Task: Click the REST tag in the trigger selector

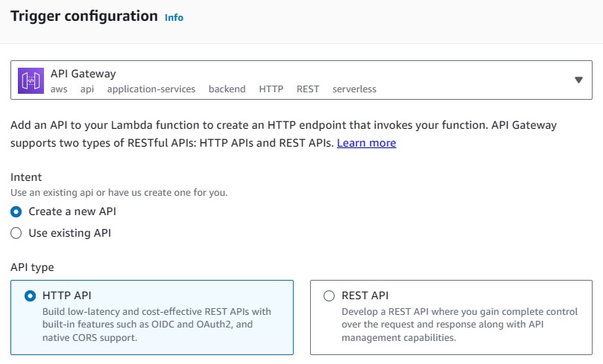Action: coord(307,89)
